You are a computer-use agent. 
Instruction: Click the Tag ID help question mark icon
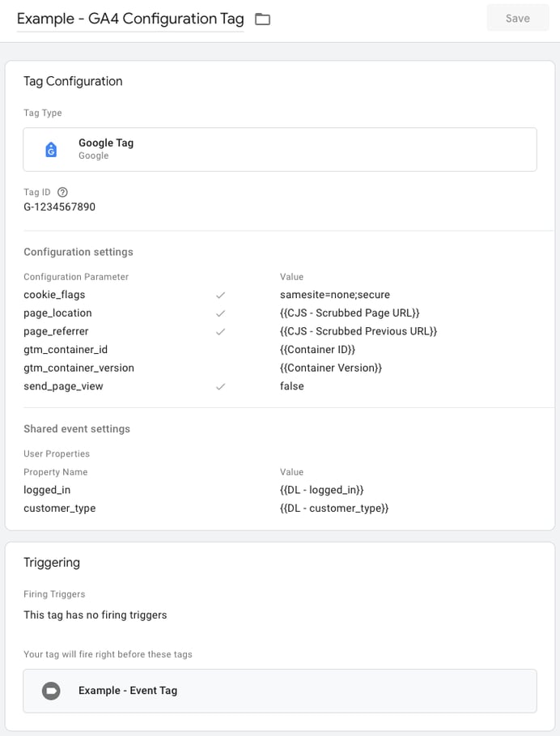[62, 192]
